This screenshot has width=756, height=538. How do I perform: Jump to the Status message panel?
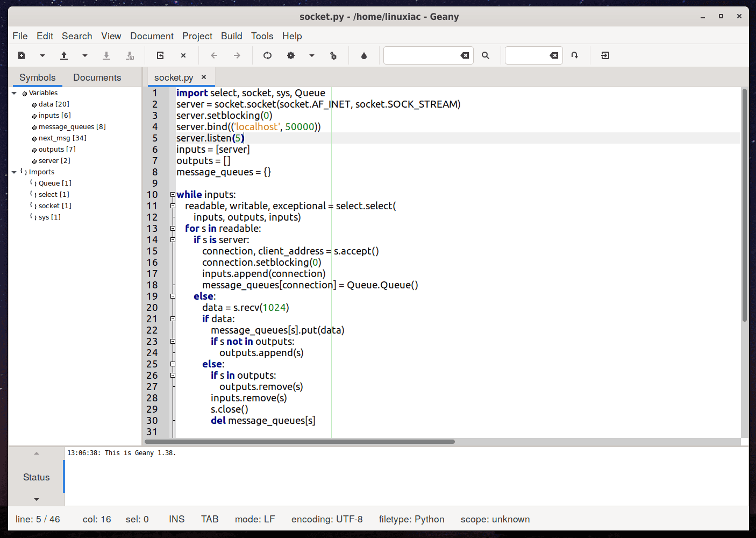coord(36,477)
